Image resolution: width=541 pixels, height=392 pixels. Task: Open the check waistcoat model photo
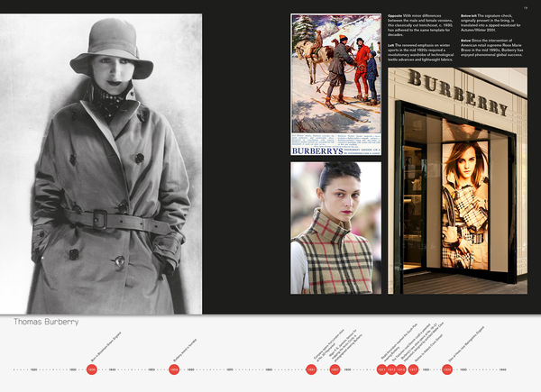(x=335, y=228)
